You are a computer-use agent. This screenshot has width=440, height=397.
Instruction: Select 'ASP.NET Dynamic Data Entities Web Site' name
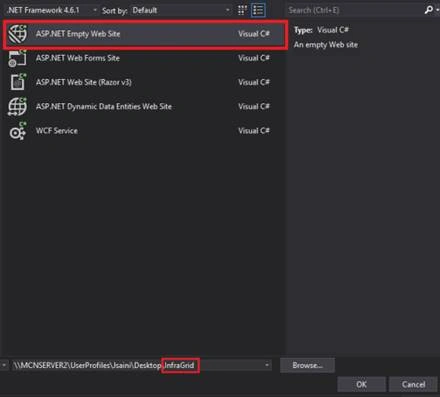[104, 107]
